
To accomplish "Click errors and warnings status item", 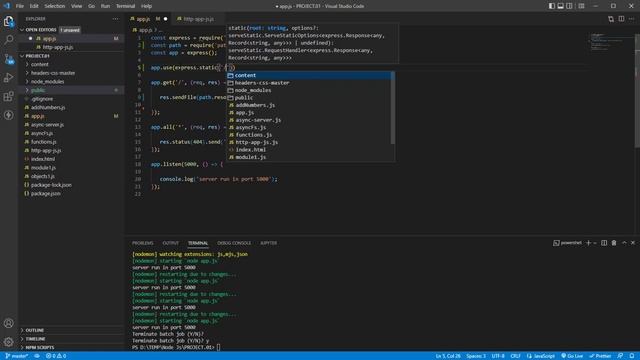I will coord(56,356).
